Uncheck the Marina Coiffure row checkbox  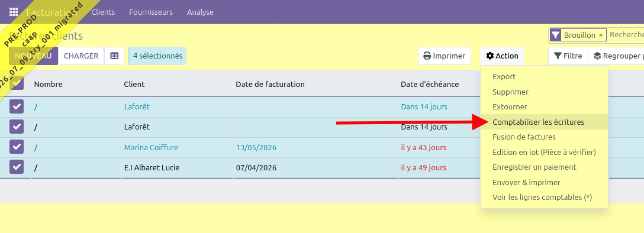(x=17, y=147)
